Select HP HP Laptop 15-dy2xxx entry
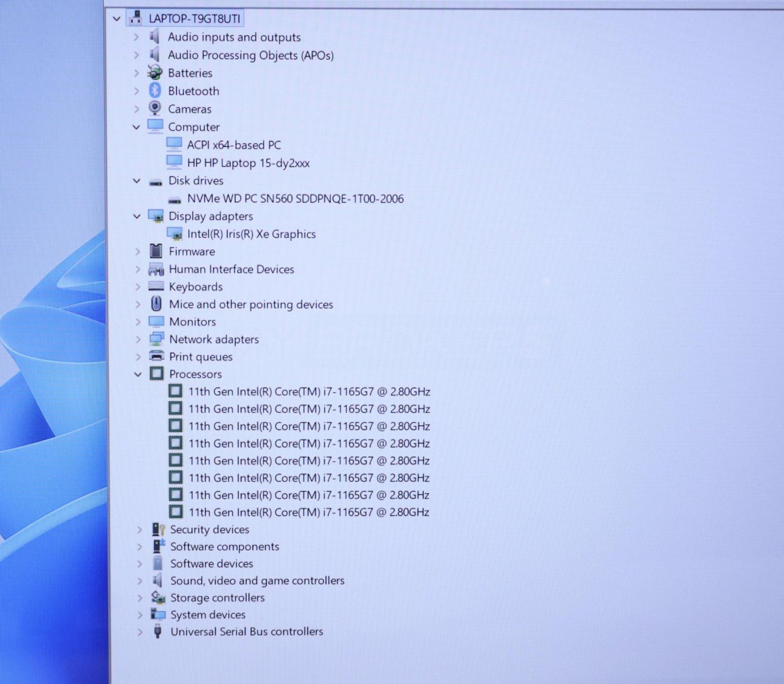Image resolution: width=784 pixels, height=684 pixels. point(248,163)
